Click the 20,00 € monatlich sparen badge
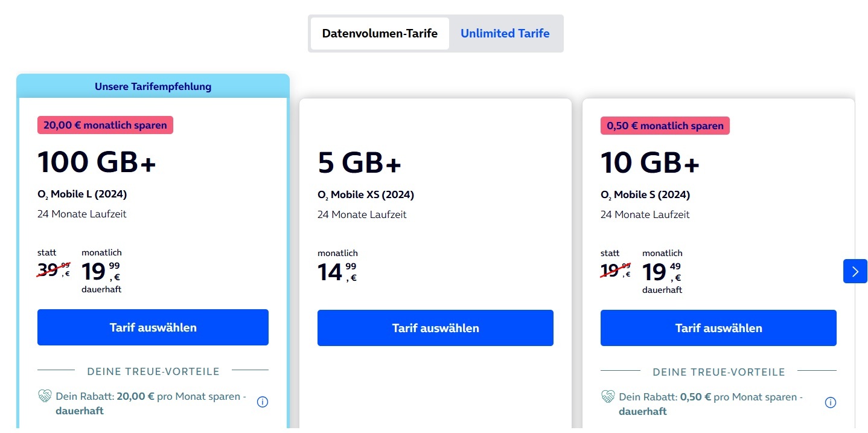The width and height of the screenshot is (868, 433). click(105, 125)
